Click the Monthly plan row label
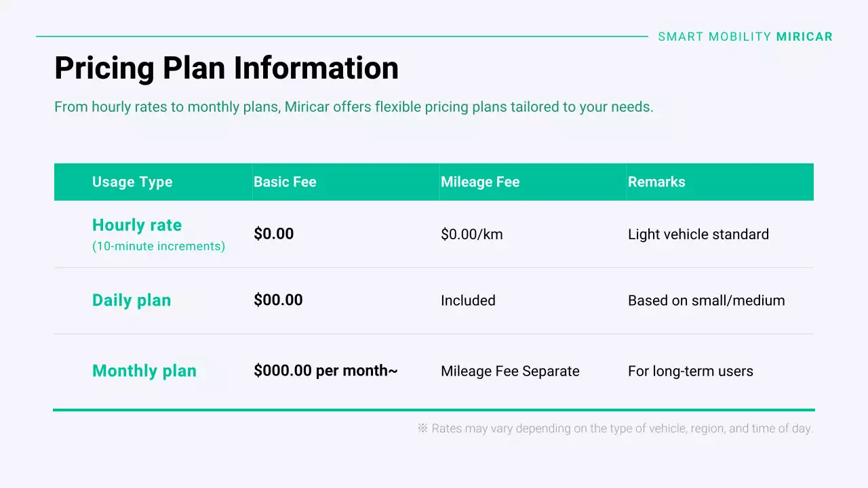868x488 pixels. (x=144, y=371)
